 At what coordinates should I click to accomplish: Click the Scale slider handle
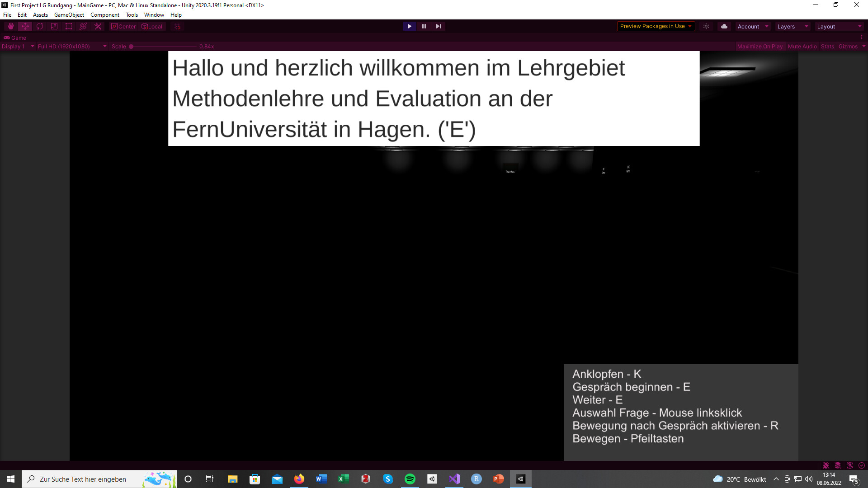[x=131, y=47]
